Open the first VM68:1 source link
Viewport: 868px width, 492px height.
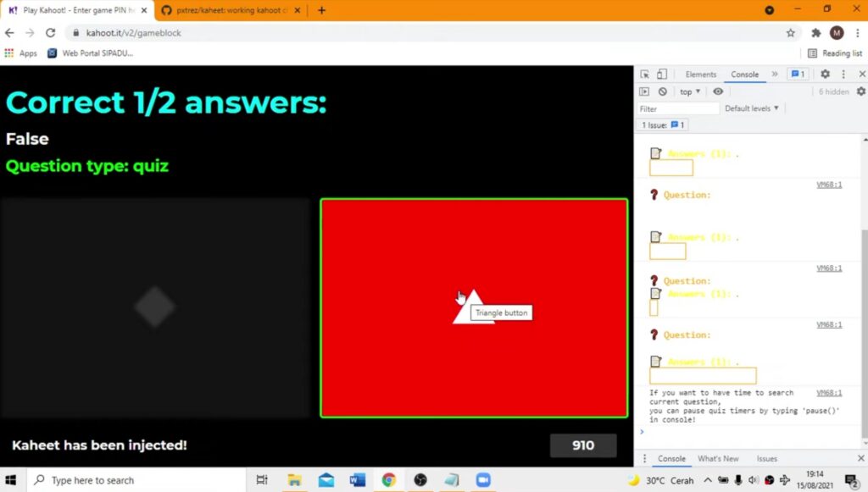829,185
